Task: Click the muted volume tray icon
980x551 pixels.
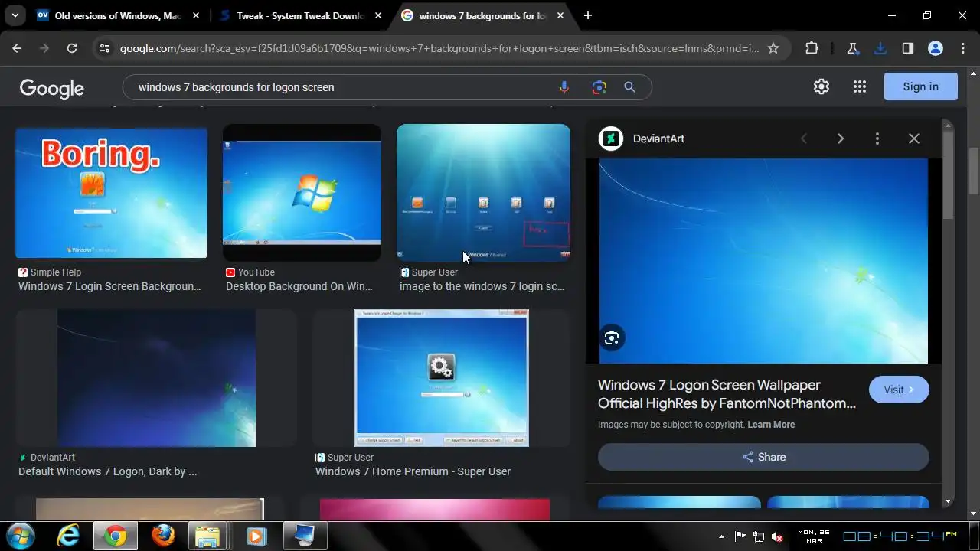Action: (778, 536)
